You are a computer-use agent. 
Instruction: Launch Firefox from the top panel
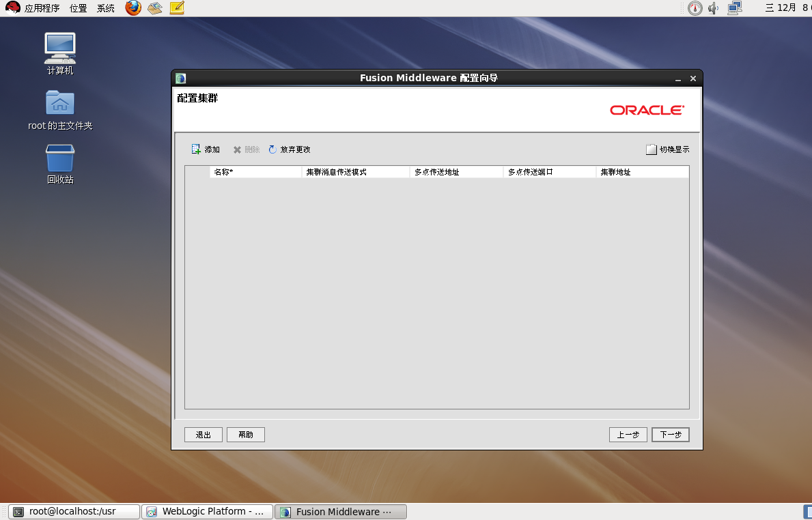133,8
